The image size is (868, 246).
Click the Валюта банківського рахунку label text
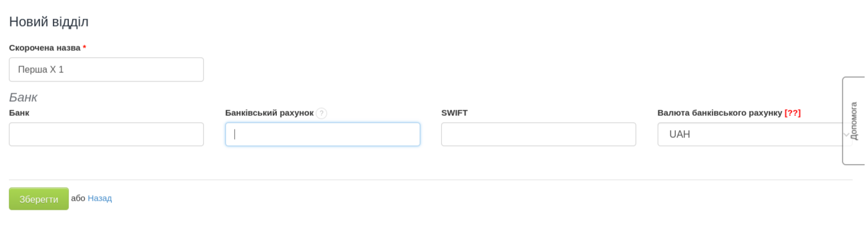coord(719,113)
